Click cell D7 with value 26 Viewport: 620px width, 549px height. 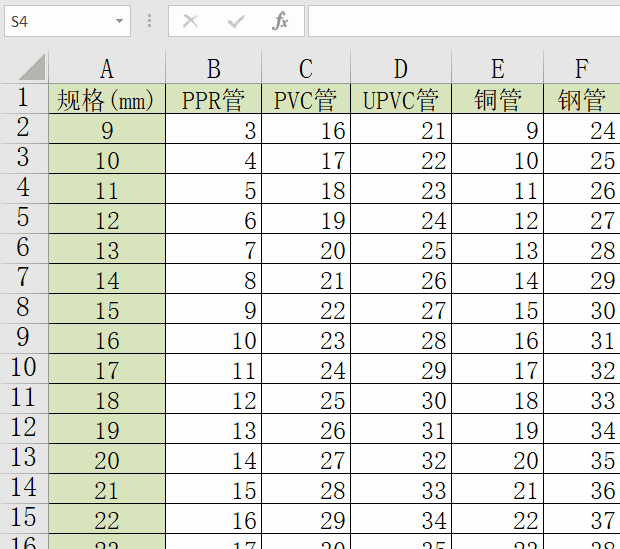tap(401, 279)
